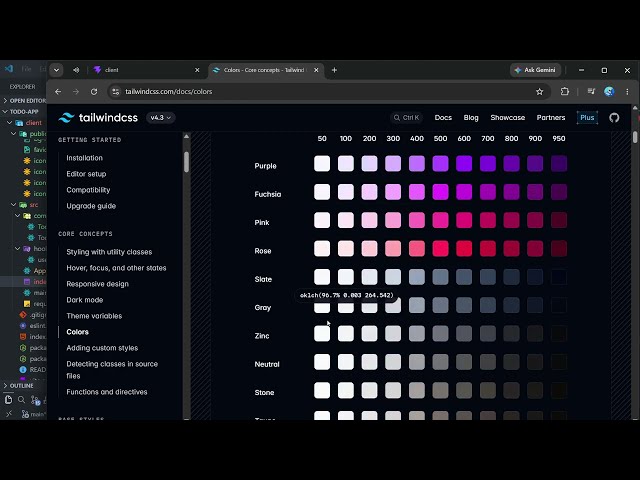Screen dimensions: 640x480
Task: Bookmark this page with the star icon
Action: (540, 92)
